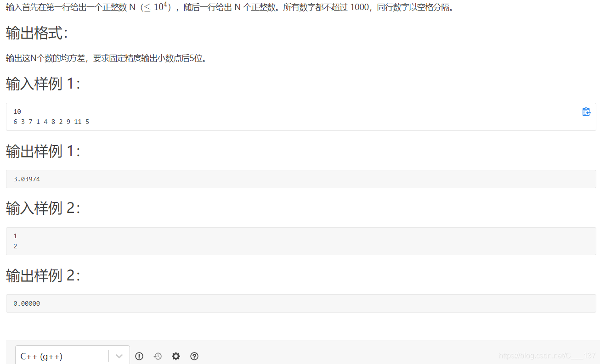Click the sample input line '6 3 7 1 4 8 2 9 11 5'
Screen dimensions: 600x364
coord(51,122)
